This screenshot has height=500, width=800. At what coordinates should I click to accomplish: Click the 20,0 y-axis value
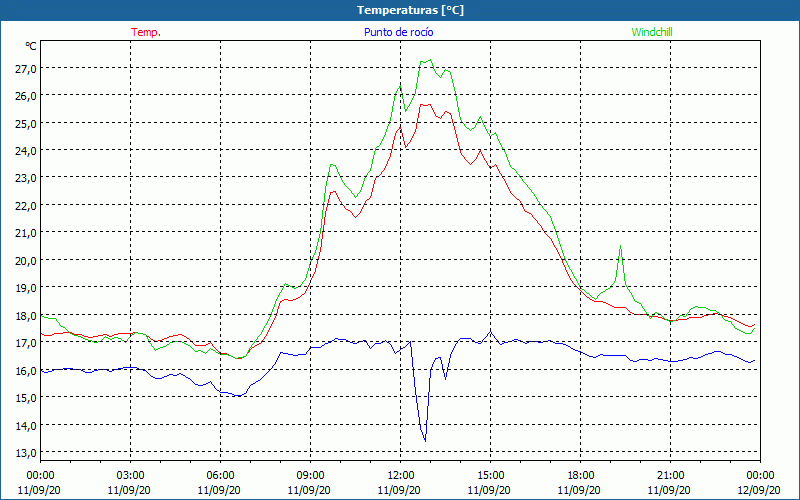(x=26, y=260)
